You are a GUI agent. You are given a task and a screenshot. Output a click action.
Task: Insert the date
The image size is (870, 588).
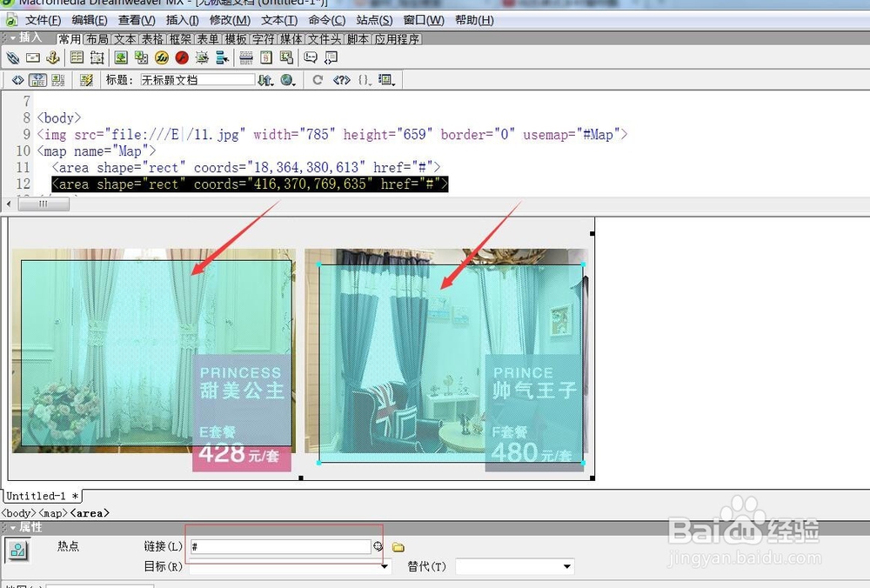[x=266, y=57]
